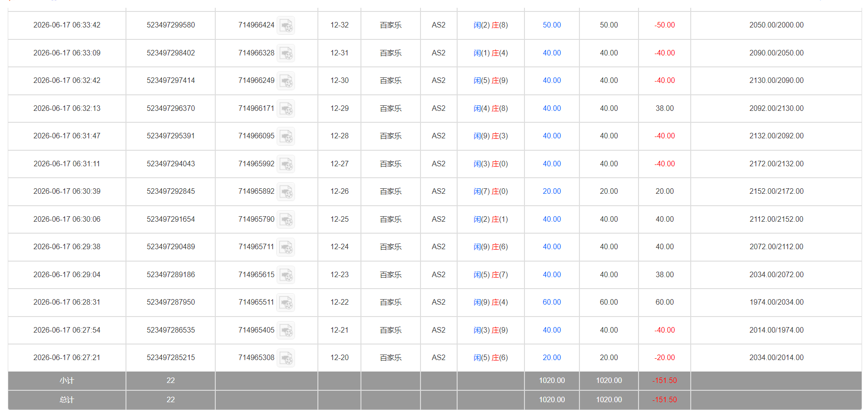Click result 闲(4) 庄(8) in 12-29 row

[491, 109]
